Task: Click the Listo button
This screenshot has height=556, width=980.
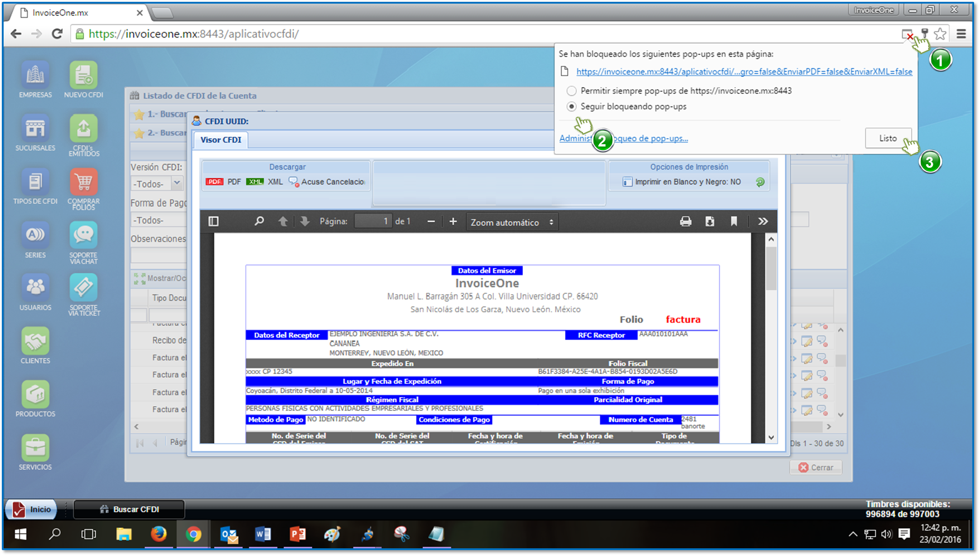Action: pos(887,138)
